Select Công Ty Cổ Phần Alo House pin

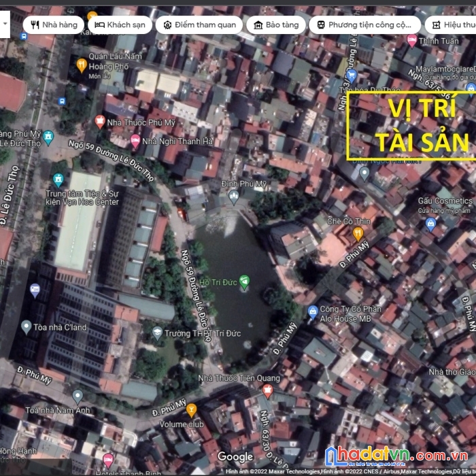pyautogui.click(x=313, y=312)
